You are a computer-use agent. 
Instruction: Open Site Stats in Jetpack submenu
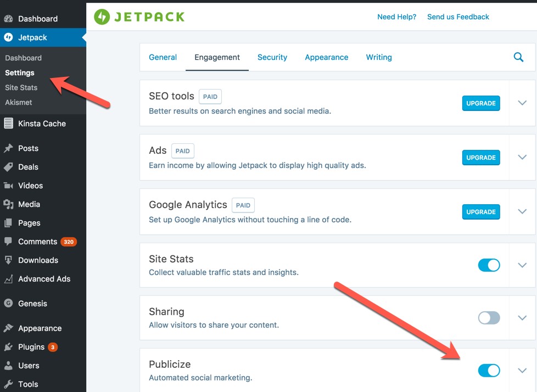[21, 87]
